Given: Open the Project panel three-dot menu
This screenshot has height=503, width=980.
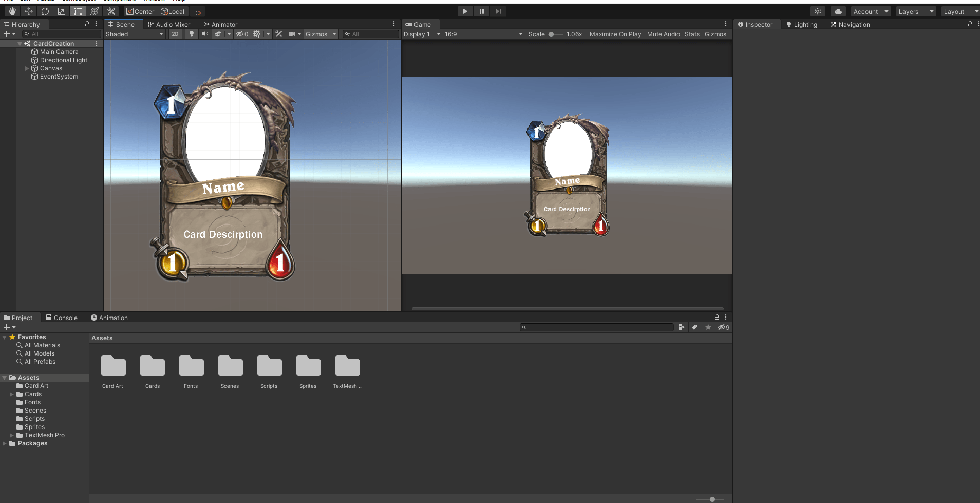Looking at the screenshot, I should (x=726, y=318).
